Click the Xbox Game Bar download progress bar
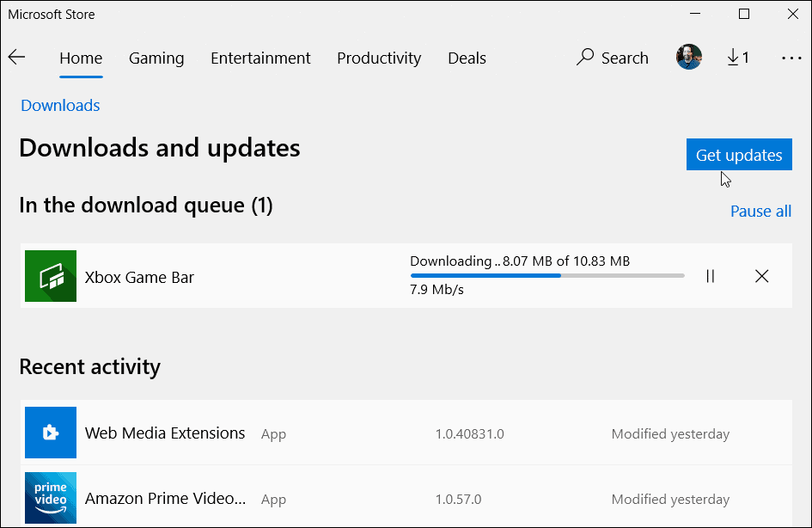The height and width of the screenshot is (528, 812). (x=547, y=276)
